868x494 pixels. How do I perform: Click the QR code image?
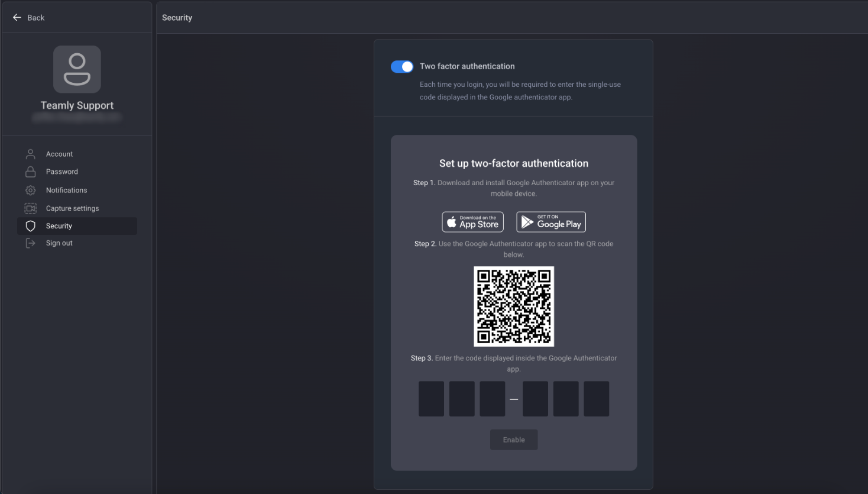(514, 306)
